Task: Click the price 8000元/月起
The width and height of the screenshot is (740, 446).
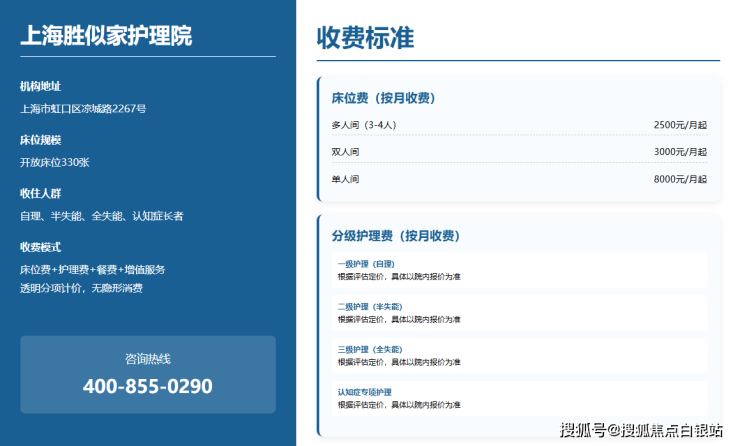Action: click(x=680, y=179)
